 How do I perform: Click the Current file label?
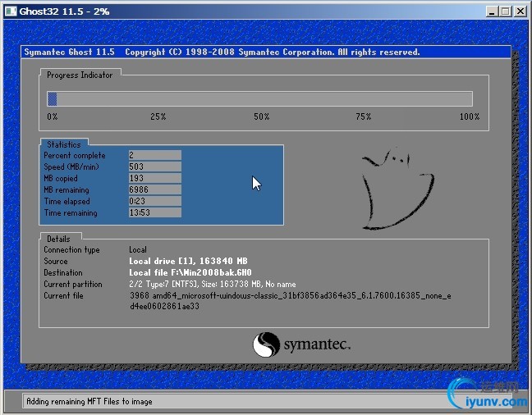tap(63, 295)
